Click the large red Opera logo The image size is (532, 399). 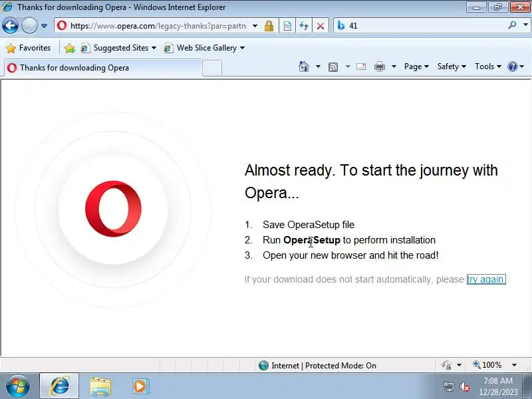coord(113,209)
